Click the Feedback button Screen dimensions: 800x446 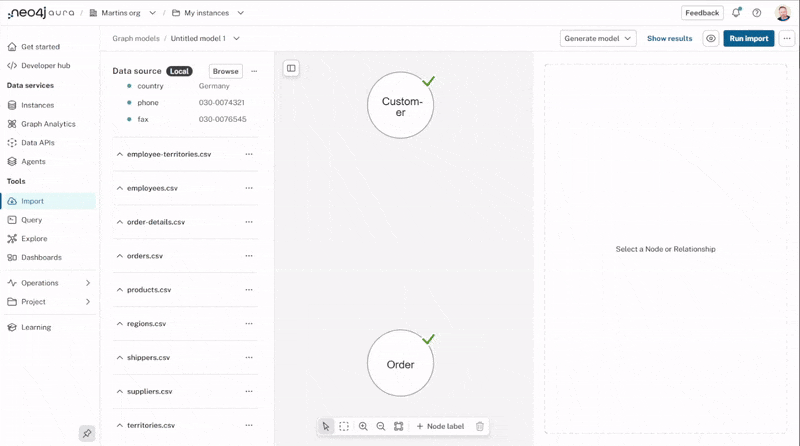point(702,13)
